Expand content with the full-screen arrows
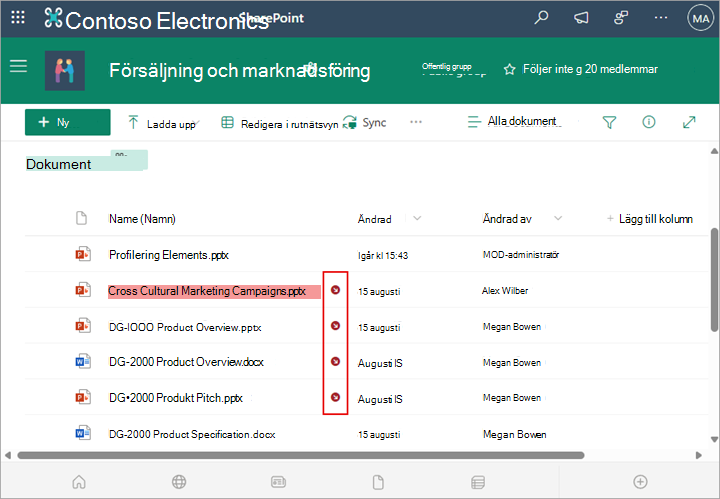720x499 pixels. pyautogui.click(x=689, y=122)
